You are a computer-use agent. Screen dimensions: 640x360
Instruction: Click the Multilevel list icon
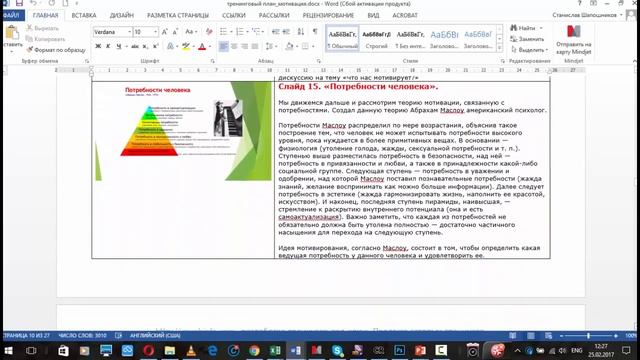pyautogui.click(x=256, y=32)
